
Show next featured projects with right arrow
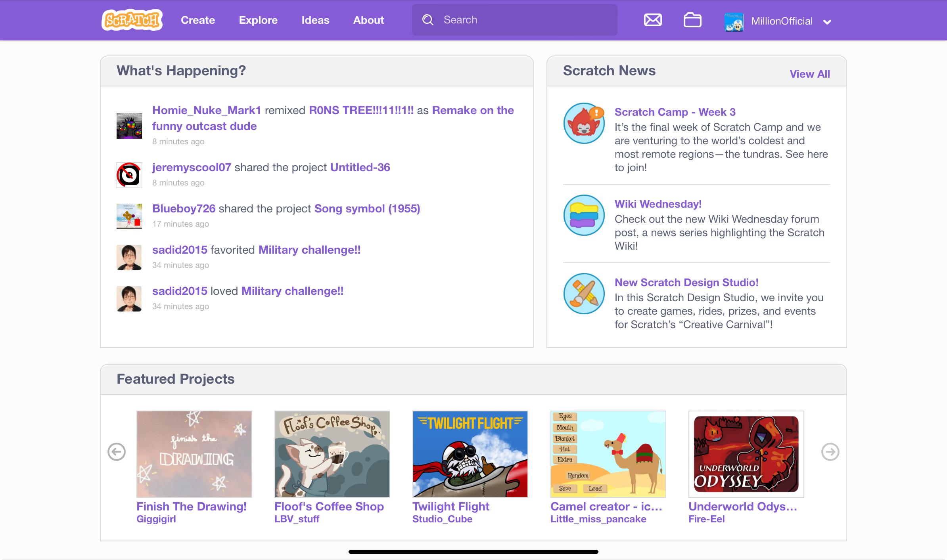pos(830,452)
